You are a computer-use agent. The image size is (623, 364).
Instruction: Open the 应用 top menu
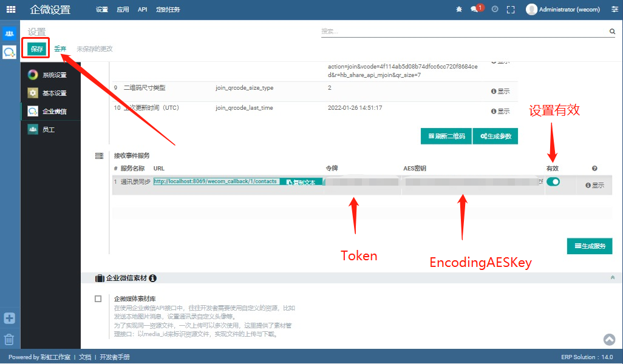tap(123, 10)
